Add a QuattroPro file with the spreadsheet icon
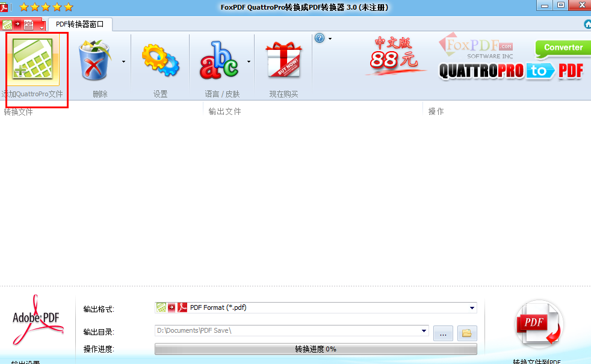 pyautogui.click(x=32, y=59)
